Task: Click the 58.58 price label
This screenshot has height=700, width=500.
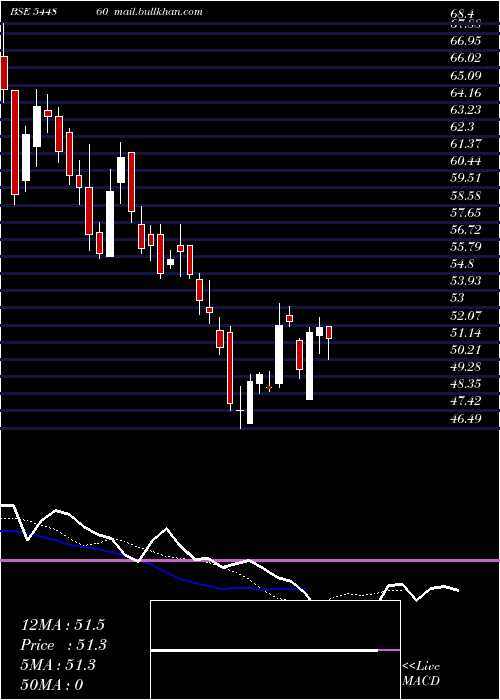Action: (x=466, y=196)
